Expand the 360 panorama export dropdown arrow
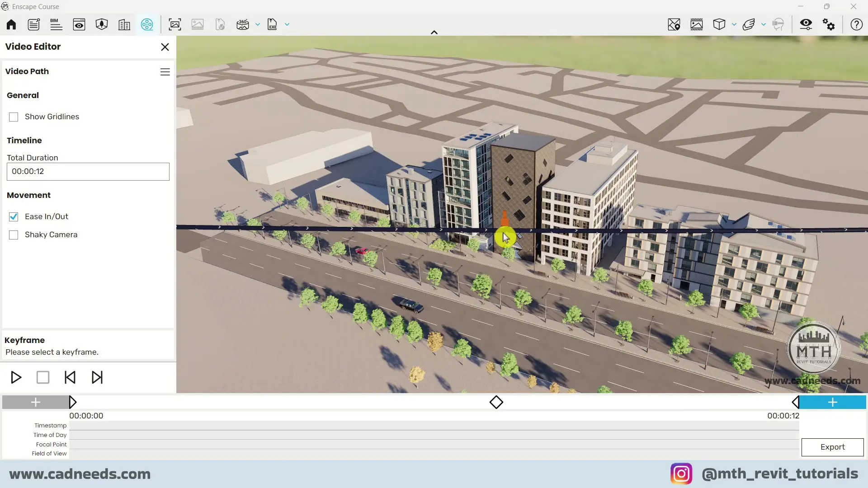This screenshot has width=868, height=488. pos(258,24)
